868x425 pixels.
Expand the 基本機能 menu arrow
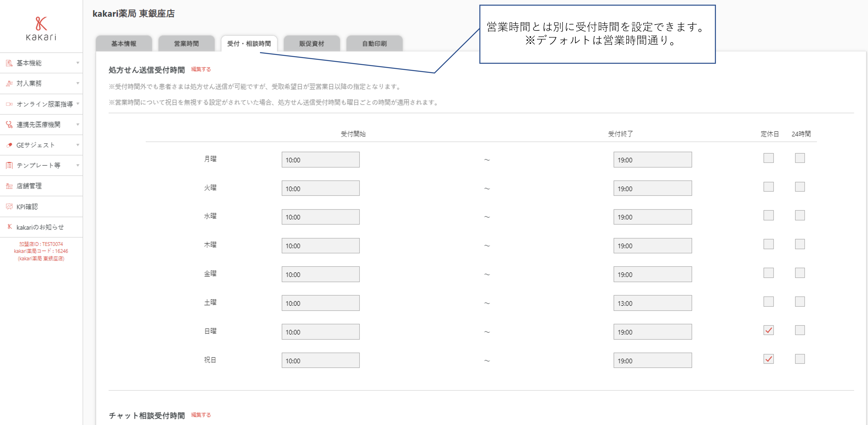(78, 63)
